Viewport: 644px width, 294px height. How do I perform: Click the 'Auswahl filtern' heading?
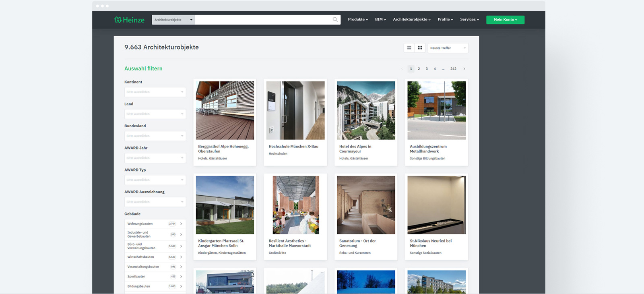tap(143, 68)
